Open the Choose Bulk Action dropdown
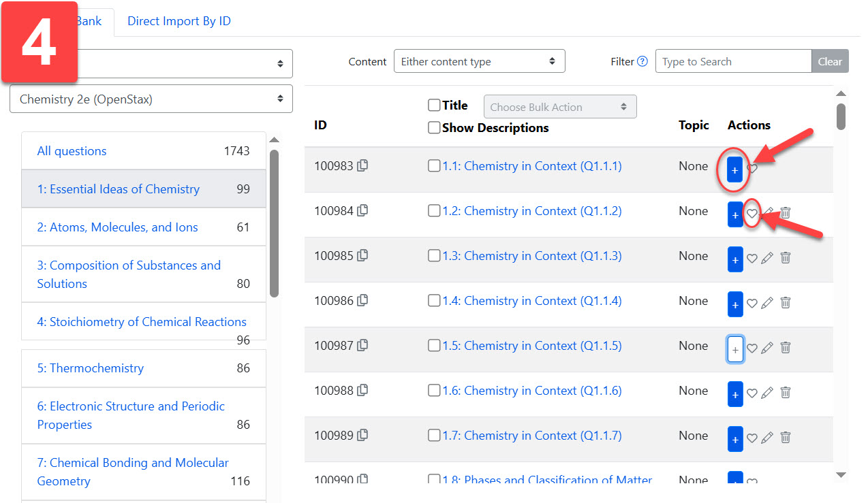The width and height of the screenshot is (868, 503). coord(560,107)
